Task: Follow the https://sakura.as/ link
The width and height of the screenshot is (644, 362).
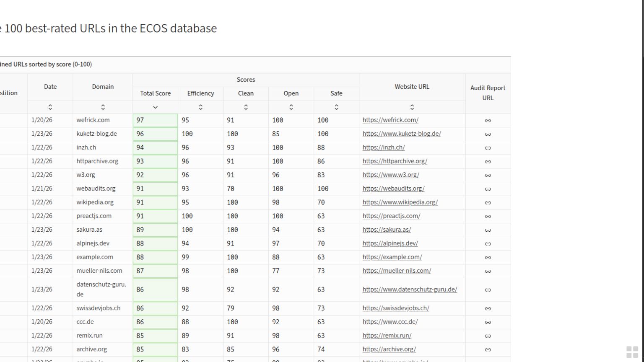Action: point(387,230)
